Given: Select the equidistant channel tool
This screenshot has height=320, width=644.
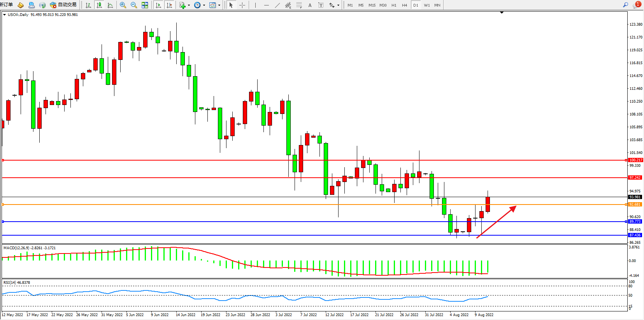Looking at the screenshot, I should 288,5.
